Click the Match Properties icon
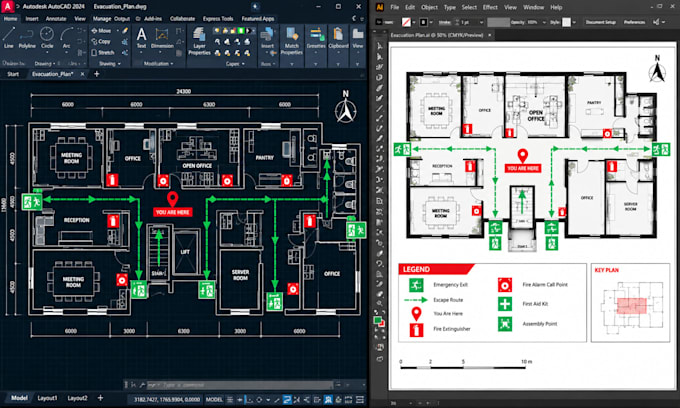Screen dimensions: 680x408 [291, 41]
